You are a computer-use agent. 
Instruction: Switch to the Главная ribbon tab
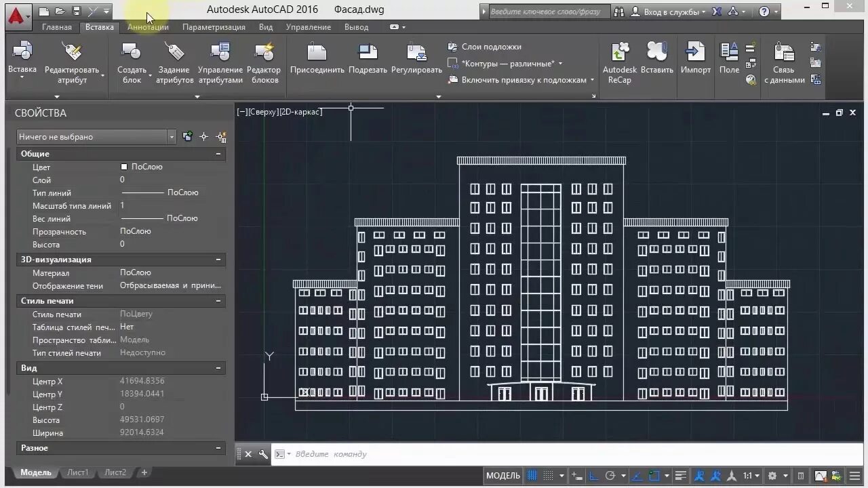[x=57, y=27]
